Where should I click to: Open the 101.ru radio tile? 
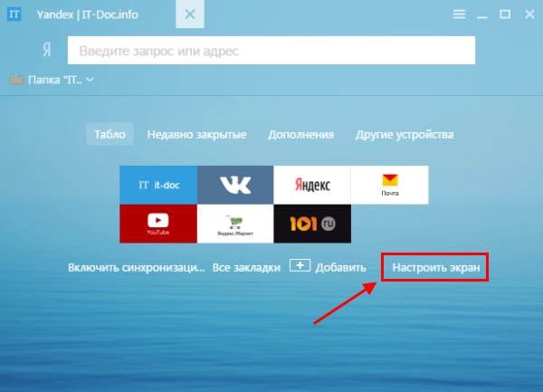(311, 223)
